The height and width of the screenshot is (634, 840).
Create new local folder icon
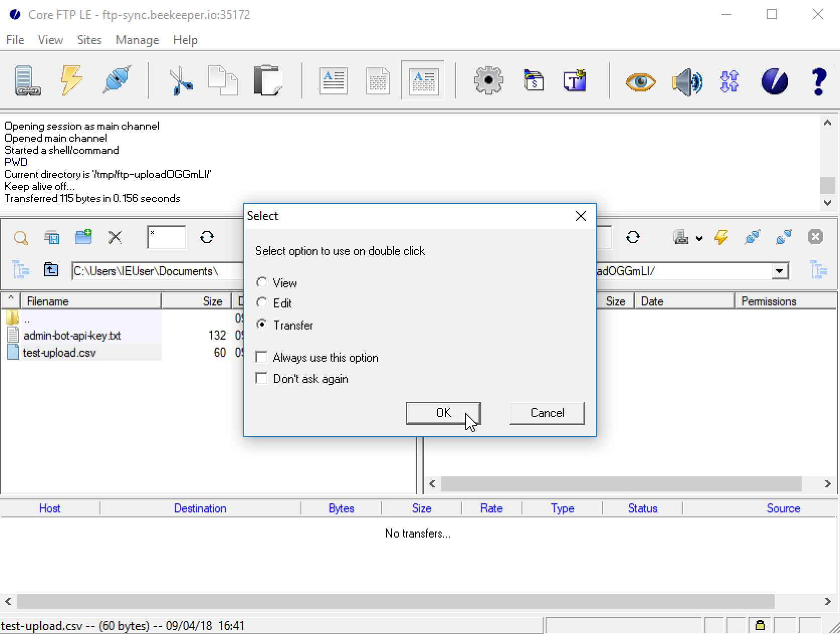[83, 237]
